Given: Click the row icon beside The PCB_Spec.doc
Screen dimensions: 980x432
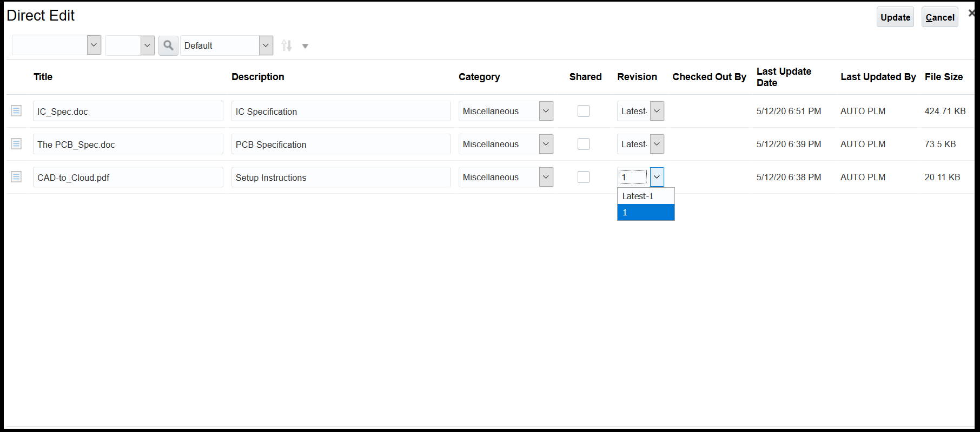Looking at the screenshot, I should click(x=16, y=144).
